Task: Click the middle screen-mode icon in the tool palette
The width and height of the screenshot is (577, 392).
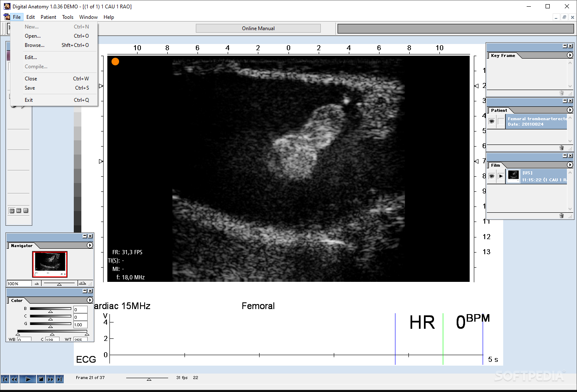Action: [x=18, y=211]
